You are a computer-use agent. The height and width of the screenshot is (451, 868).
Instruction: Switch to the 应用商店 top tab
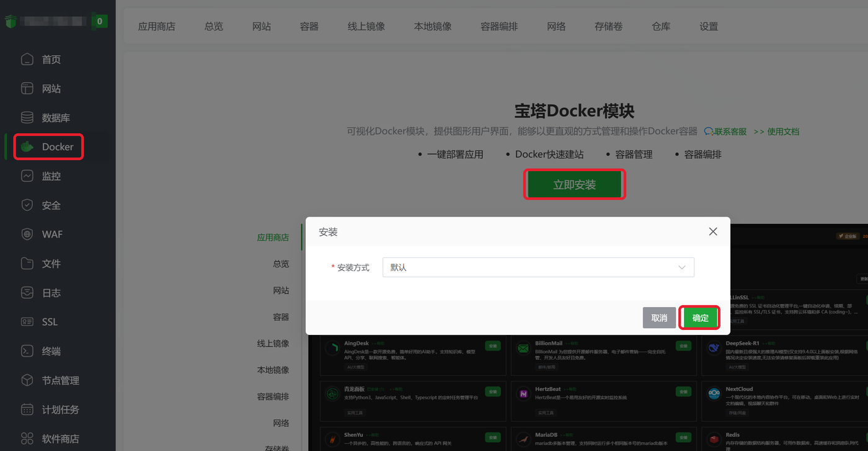157,27
